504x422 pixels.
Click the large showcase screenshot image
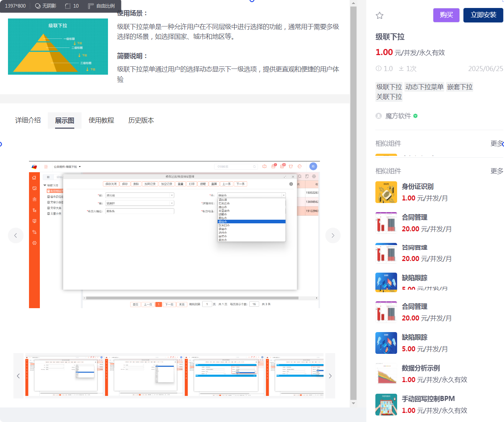174,235
